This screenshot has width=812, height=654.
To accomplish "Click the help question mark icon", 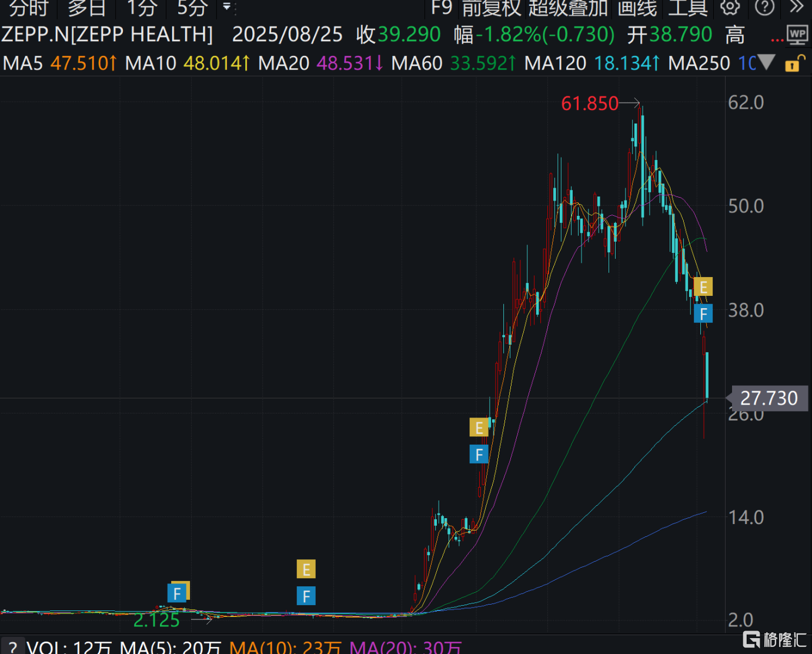I will click(x=764, y=7).
